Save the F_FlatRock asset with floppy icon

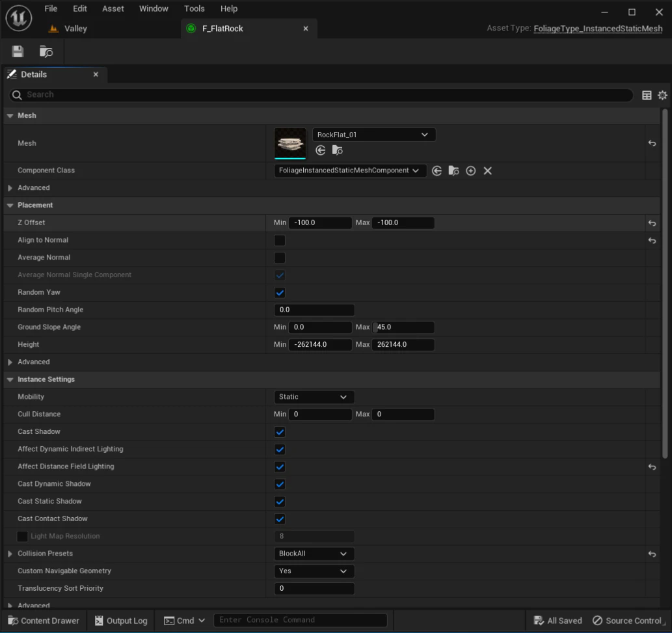point(18,51)
